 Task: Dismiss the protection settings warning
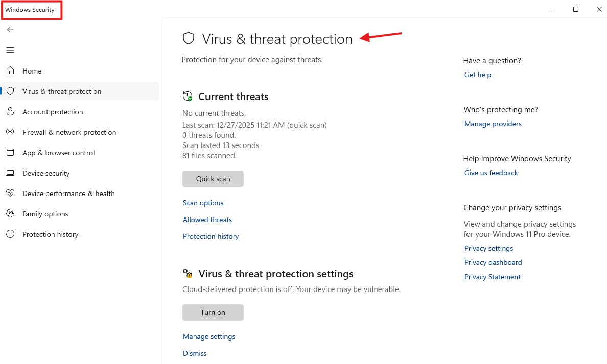click(x=195, y=353)
